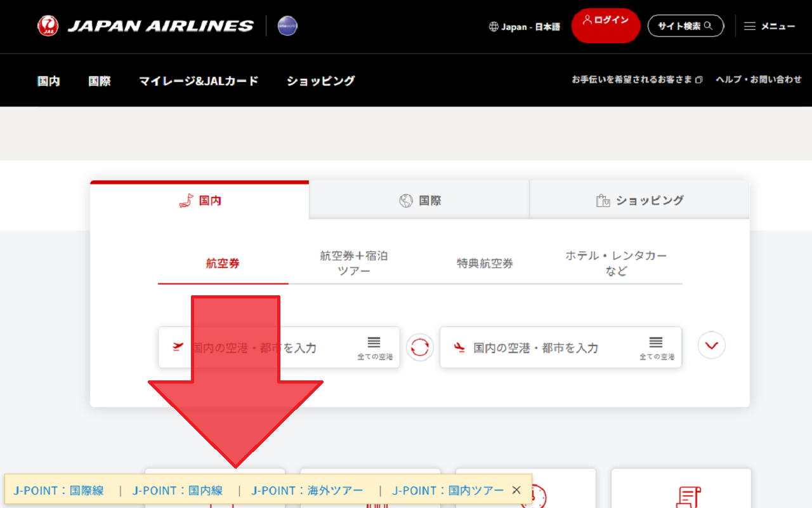Screen dimensions: 812x508
Task: Open the J-POINT:海外ツアー link
Action: pos(307,490)
